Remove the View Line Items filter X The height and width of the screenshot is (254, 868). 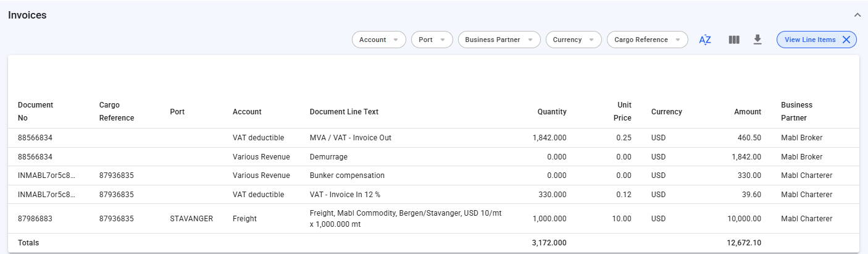click(x=846, y=40)
